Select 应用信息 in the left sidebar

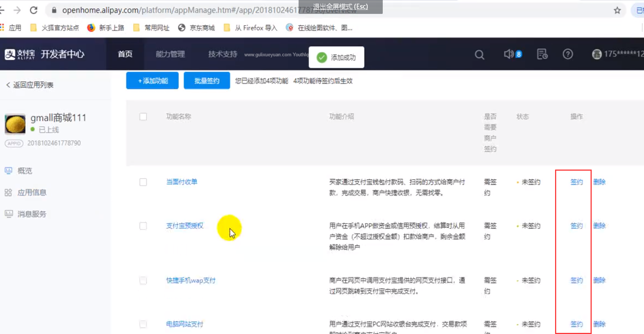[x=32, y=193]
